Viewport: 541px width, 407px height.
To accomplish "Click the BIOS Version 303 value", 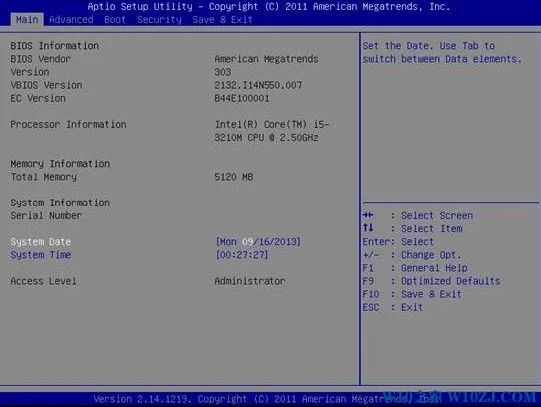I will 223,72.
